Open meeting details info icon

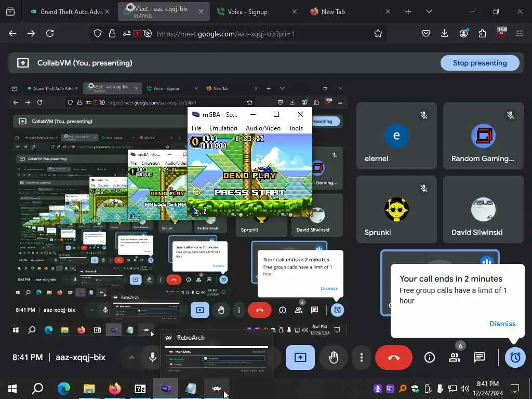(x=430, y=357)
